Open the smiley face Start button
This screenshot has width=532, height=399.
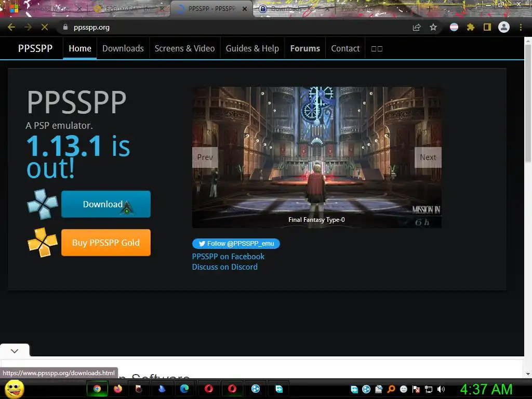click(x=15, y=389)
